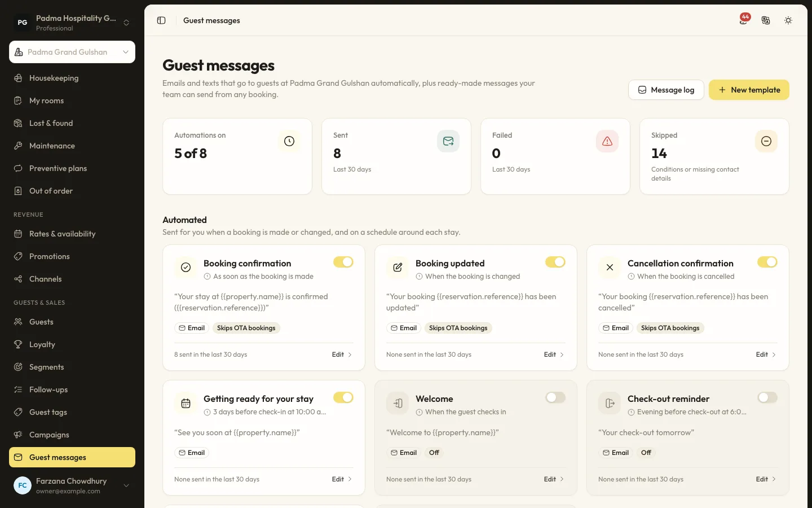
Task: Click the Lost & found sidebar icon
Action: (18, 123)
